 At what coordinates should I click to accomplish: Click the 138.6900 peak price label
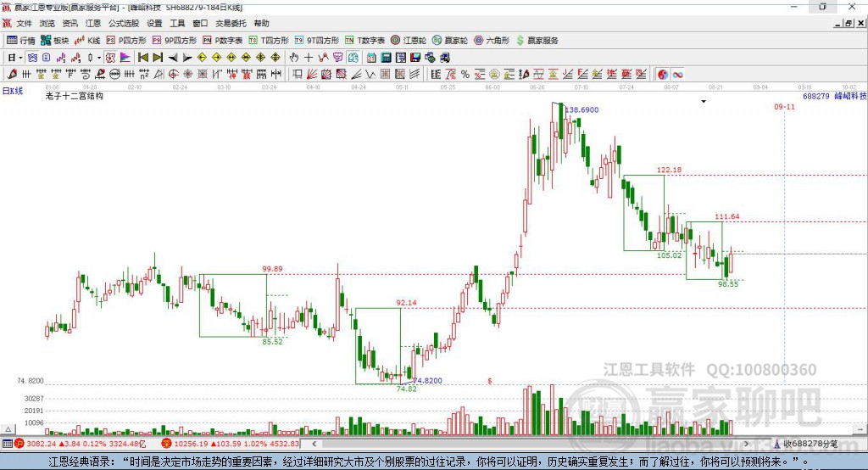pyautogui.click(x=581, y=109)
